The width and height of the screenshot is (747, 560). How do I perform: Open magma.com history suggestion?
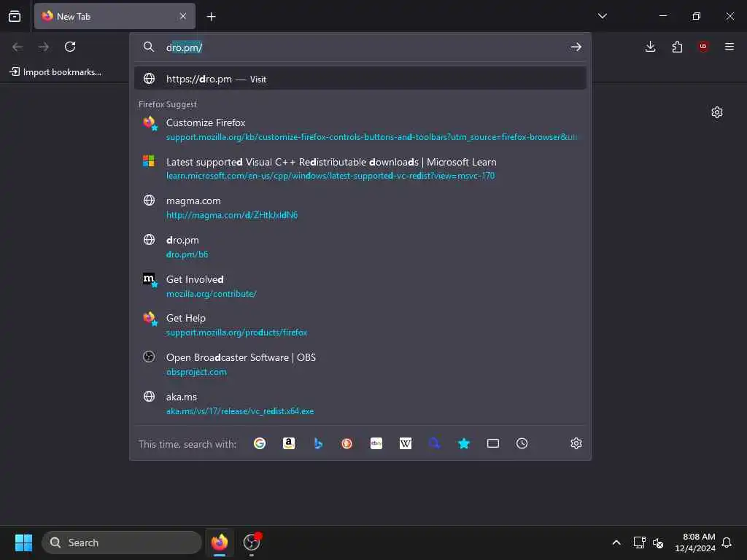click(360, 207)
